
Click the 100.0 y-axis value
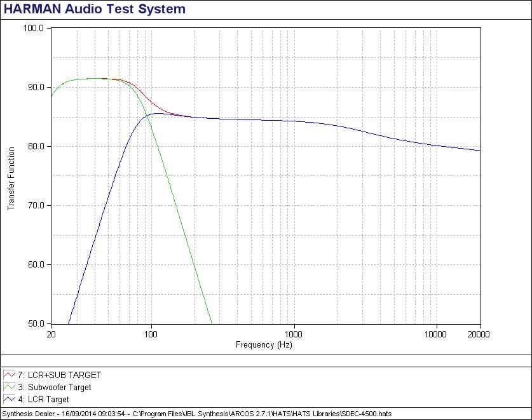coord(34,28)
